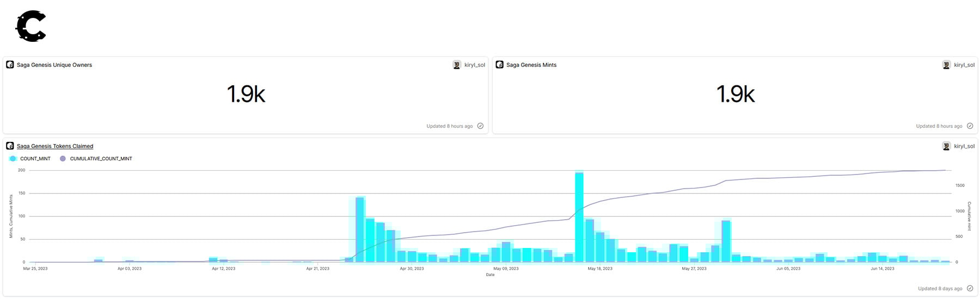This screenshot has height=299, width=980.
Task: Click Saga Genesis Unique Owners title
Action: [x=54, y=65]
